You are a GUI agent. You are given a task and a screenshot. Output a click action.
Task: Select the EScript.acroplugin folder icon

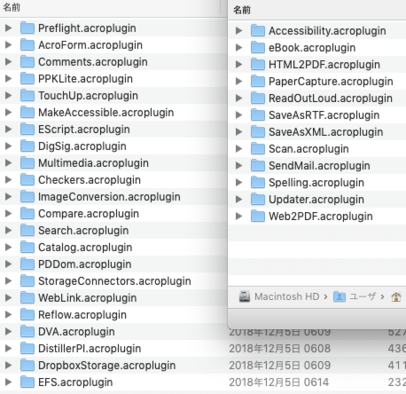click(27, 129)
